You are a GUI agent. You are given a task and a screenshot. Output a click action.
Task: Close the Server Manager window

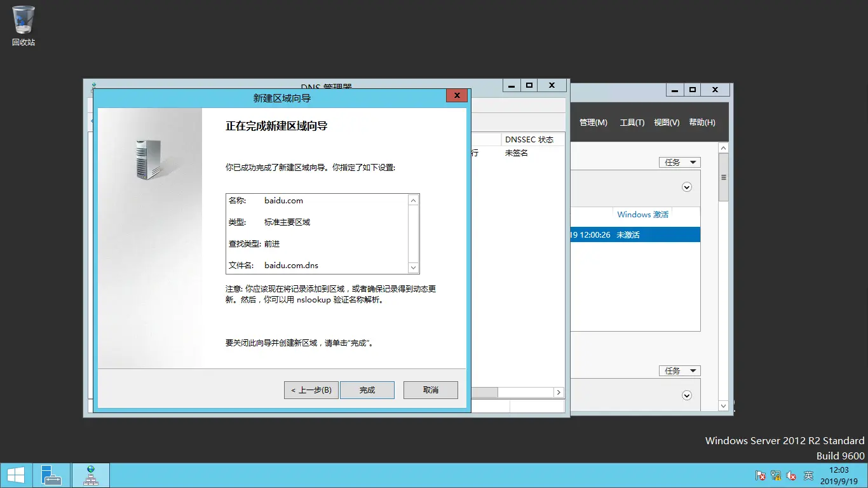[x=716, y=90]
